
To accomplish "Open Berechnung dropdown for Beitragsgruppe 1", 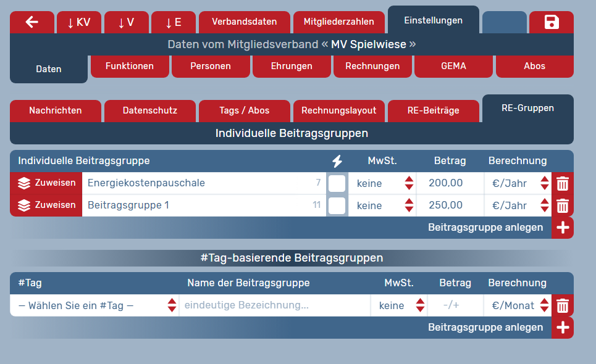I will [518, 205].
